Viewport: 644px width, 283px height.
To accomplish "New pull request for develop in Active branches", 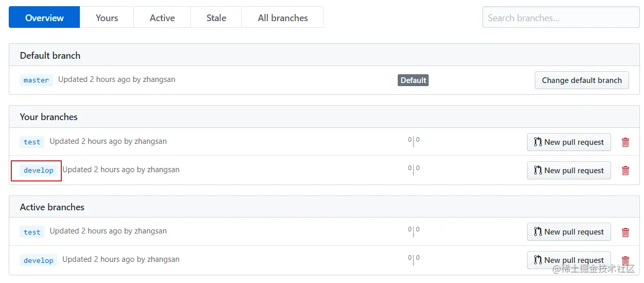I will tap(569, 260).
